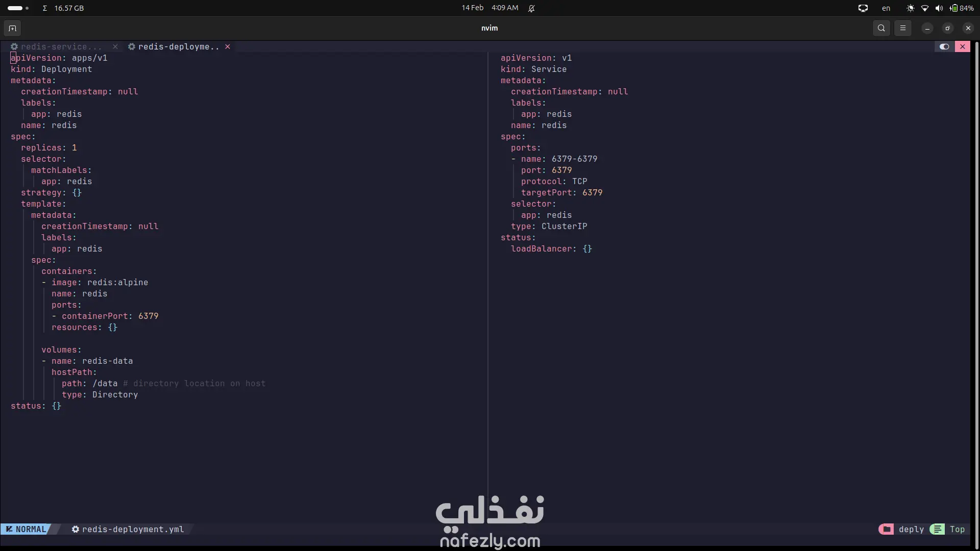
Task: Select the redis-deployment buffer tab
Action: tap(178, 46)
